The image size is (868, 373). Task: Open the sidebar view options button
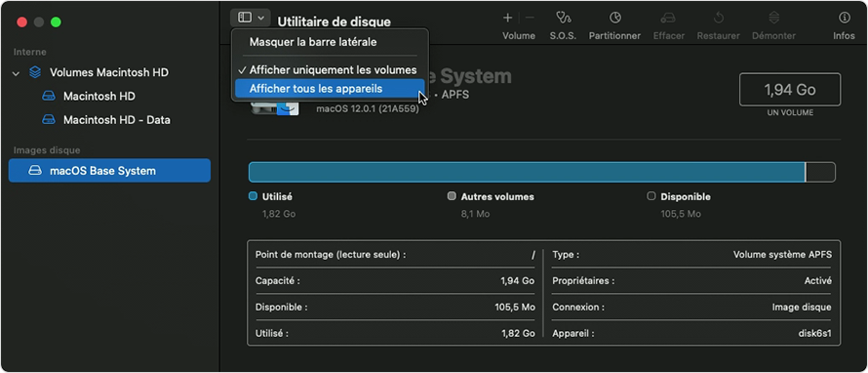coord(251,18)
